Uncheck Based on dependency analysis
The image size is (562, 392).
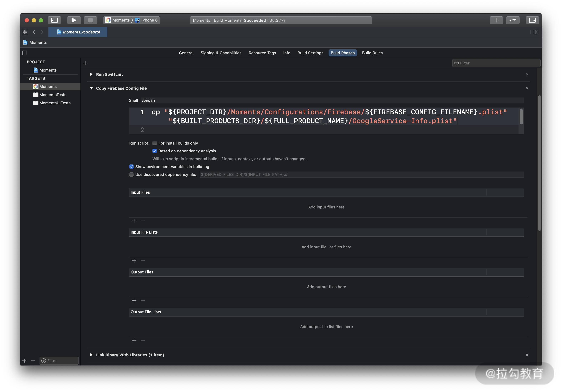pos(154,151)
